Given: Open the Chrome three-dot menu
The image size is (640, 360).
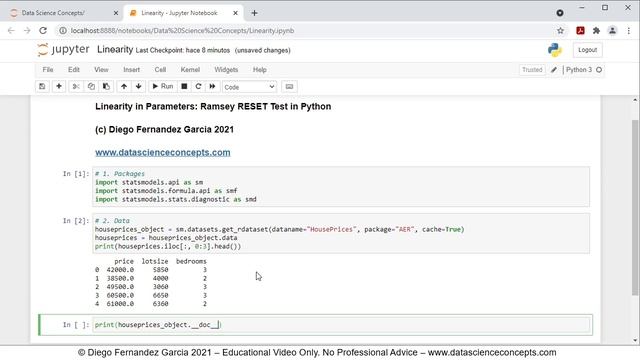Looking at the screenshot, I should coord(629,31).
